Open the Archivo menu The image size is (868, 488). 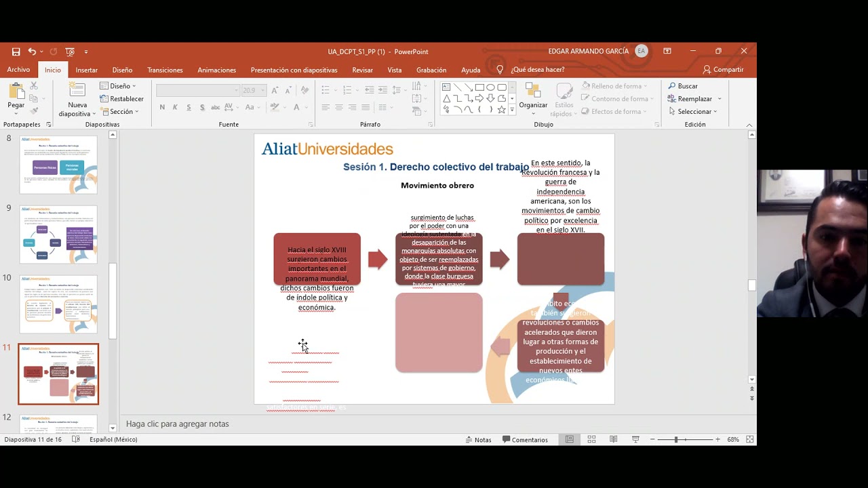tap(18, 70)
